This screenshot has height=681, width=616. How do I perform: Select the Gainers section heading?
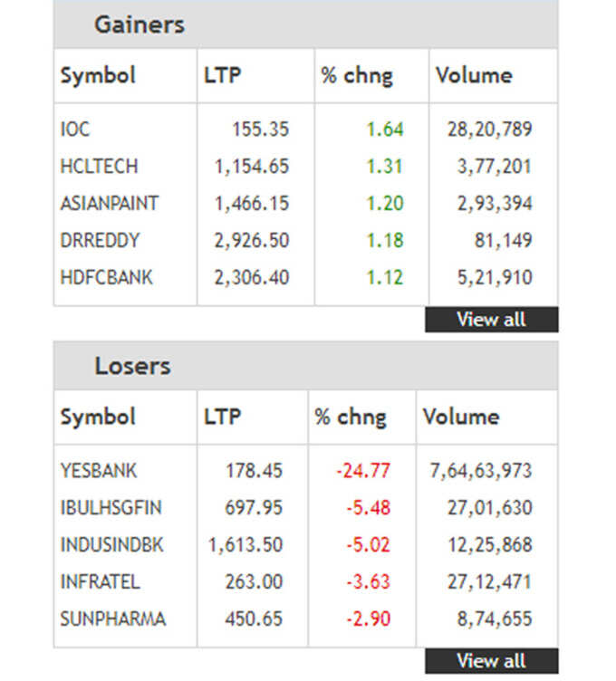coord(140,24)
